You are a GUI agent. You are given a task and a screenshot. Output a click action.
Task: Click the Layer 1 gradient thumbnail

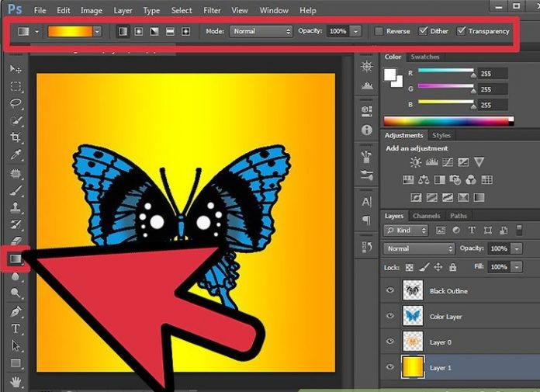412,366
